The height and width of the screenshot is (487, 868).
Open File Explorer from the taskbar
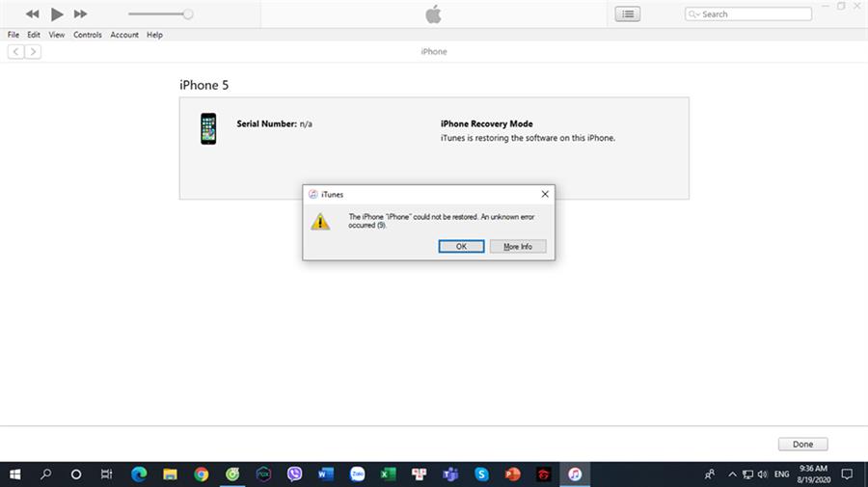(170, 474)
